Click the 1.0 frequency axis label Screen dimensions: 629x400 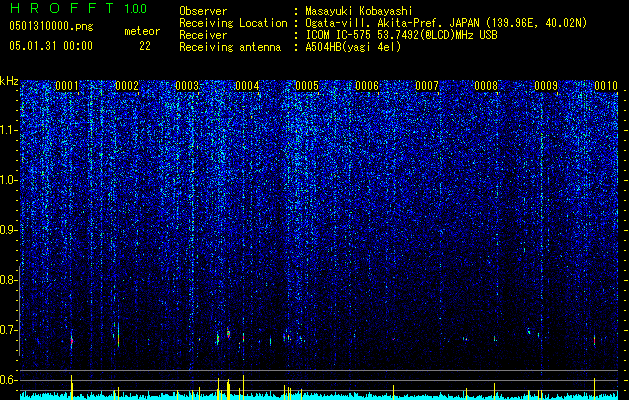coord(8,180)
